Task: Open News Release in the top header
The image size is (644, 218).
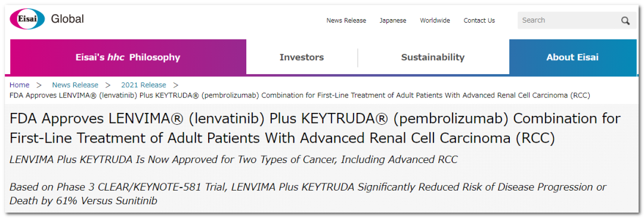Action: point(346,20)
